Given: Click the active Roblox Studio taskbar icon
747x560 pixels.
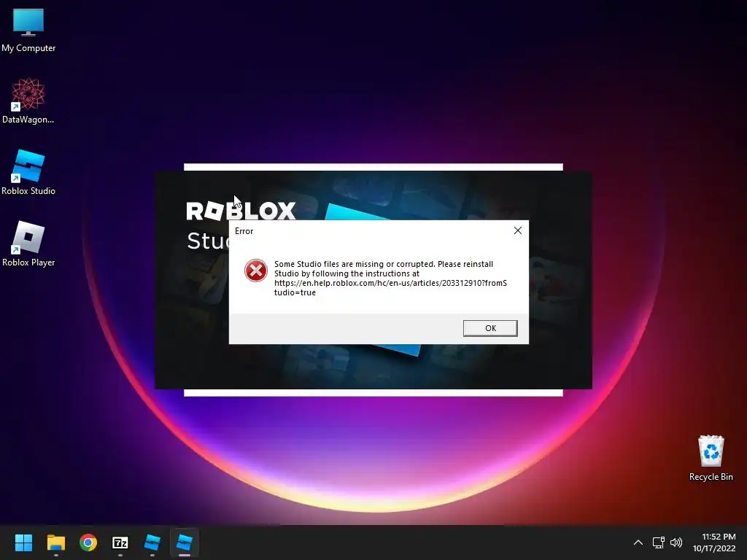Looking at the screenshot, I should pos(185,542).
